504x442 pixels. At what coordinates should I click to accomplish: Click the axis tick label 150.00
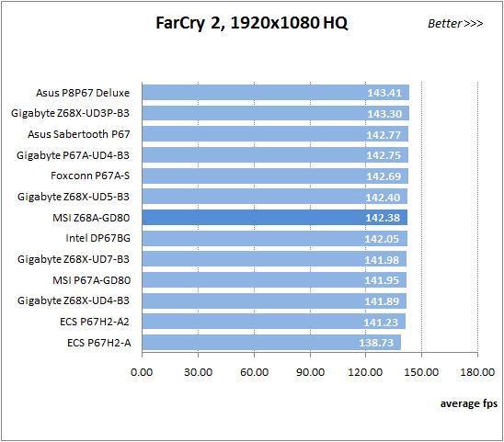pyautogui.click(x=421, y=372)
